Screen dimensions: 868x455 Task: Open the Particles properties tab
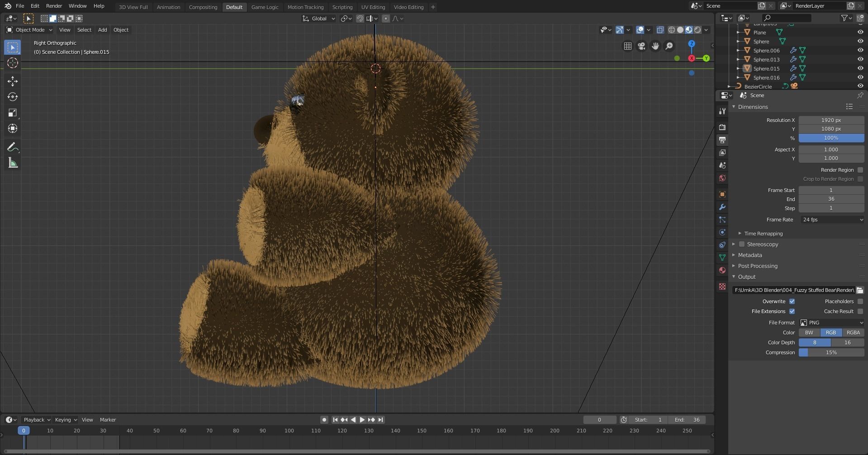tap(722, 220)
